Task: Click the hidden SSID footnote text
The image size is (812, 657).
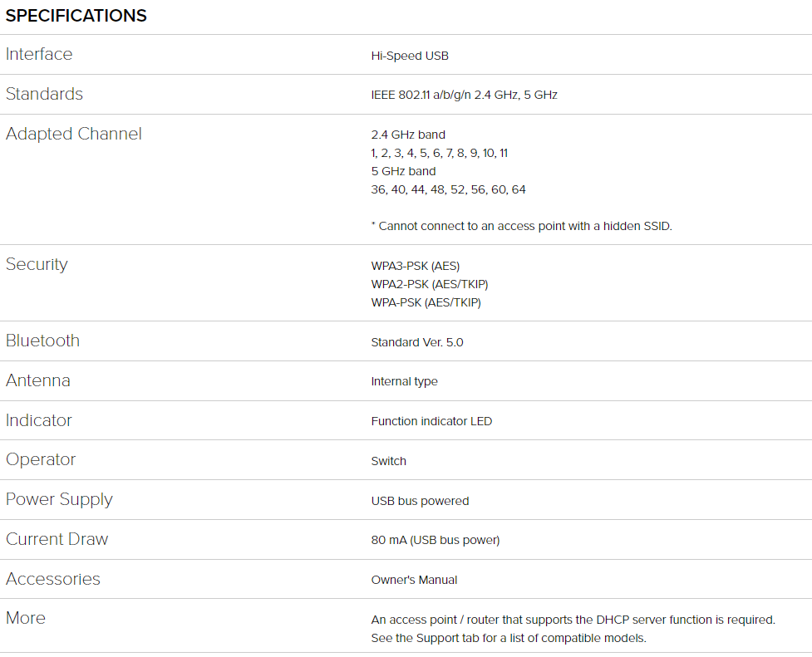Action: tap(521, 226)
